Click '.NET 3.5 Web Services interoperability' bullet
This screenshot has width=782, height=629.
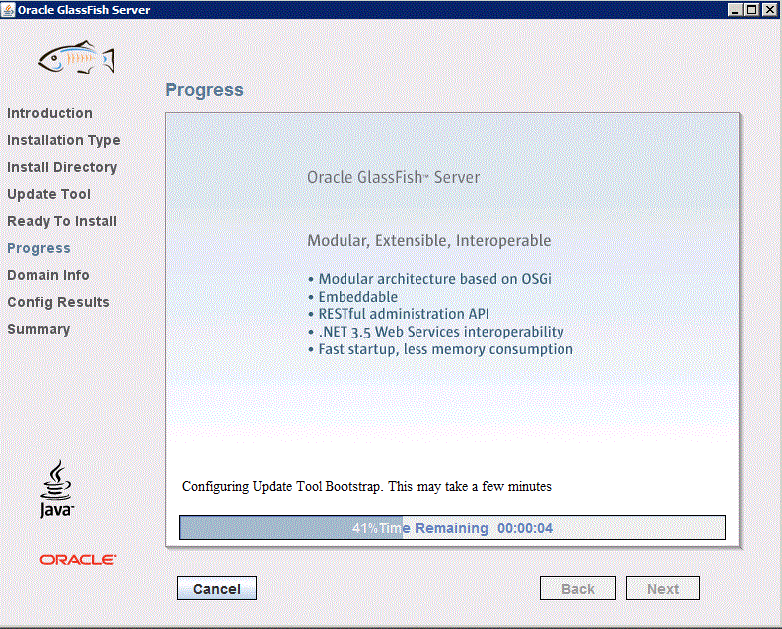[436, 332]
